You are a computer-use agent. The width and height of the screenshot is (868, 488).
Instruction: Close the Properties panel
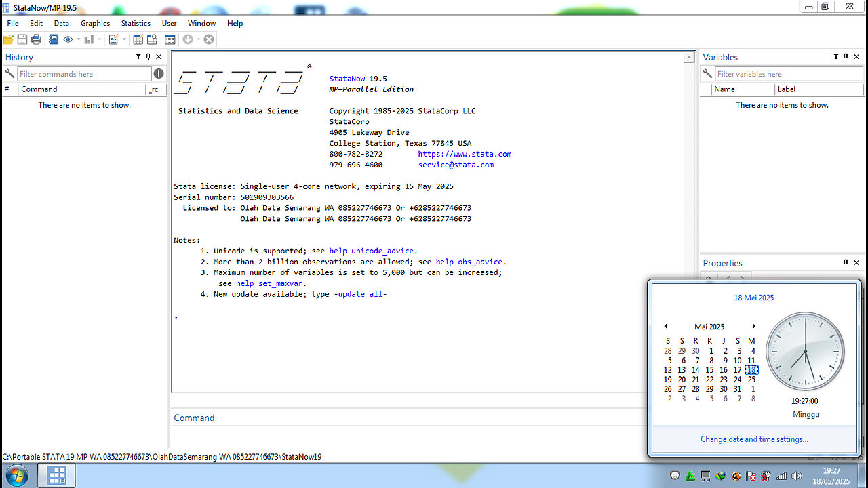(856, 263)
